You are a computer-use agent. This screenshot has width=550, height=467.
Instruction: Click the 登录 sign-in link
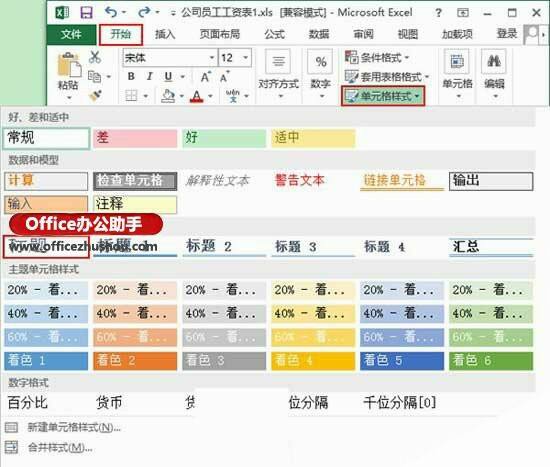507,34
